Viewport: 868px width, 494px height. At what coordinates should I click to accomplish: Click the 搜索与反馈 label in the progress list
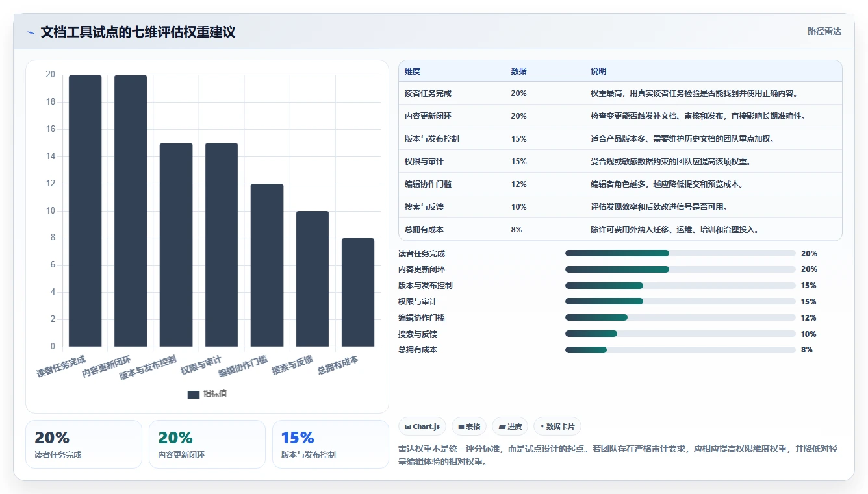point(418,334)
